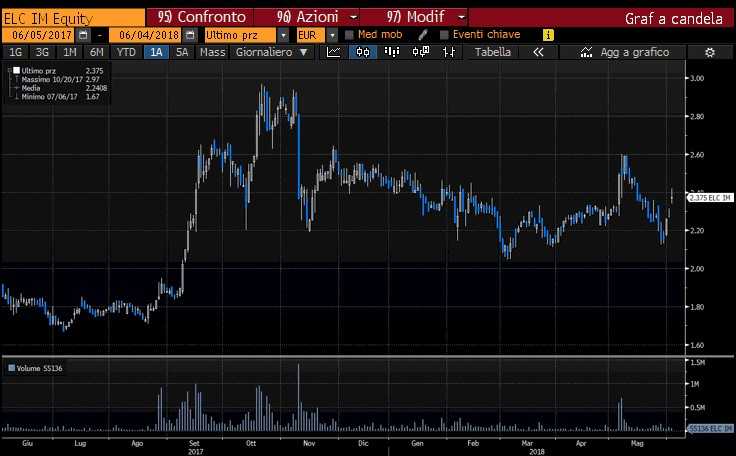Select the Mass time range tab
Screen dimensions: 736x456
[213, 52]
